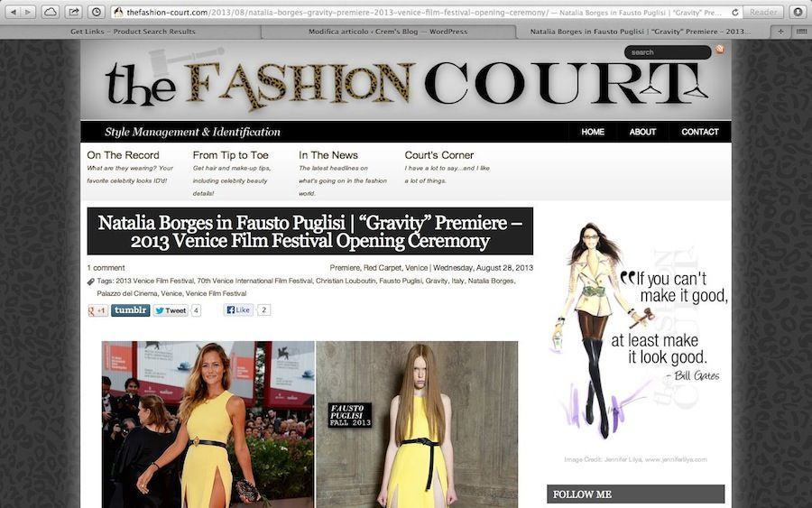Open the Premiere category link
This screenshot has width=812, height=508.
[345, 268]
